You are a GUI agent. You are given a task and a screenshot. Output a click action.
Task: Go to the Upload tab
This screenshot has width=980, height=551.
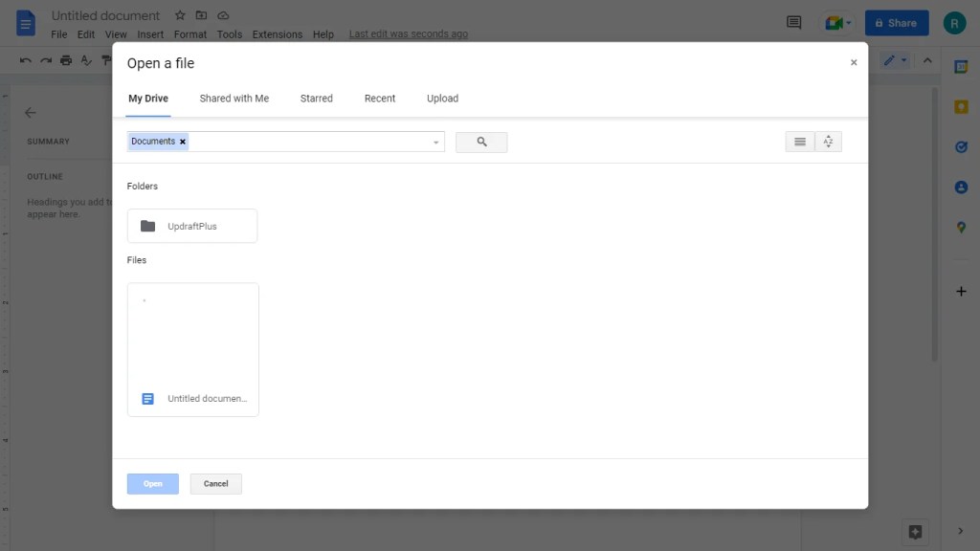442,99
